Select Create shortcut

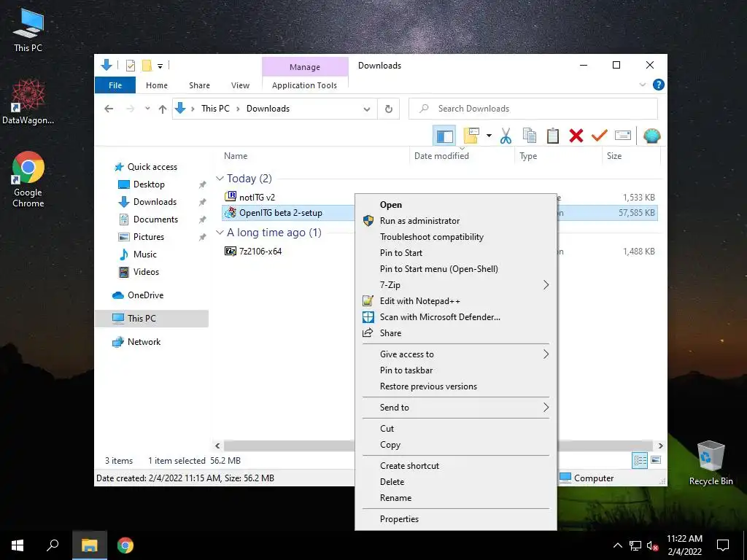[456, 466]
